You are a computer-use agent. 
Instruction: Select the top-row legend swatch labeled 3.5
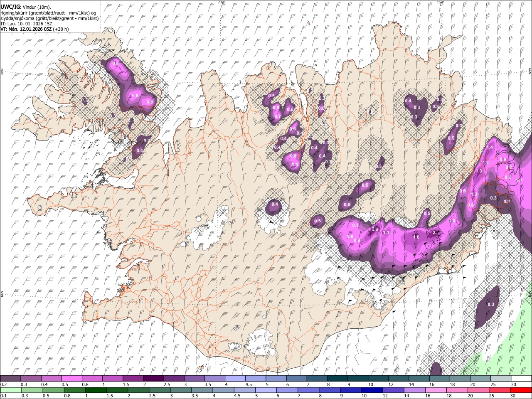coord(214,378)
